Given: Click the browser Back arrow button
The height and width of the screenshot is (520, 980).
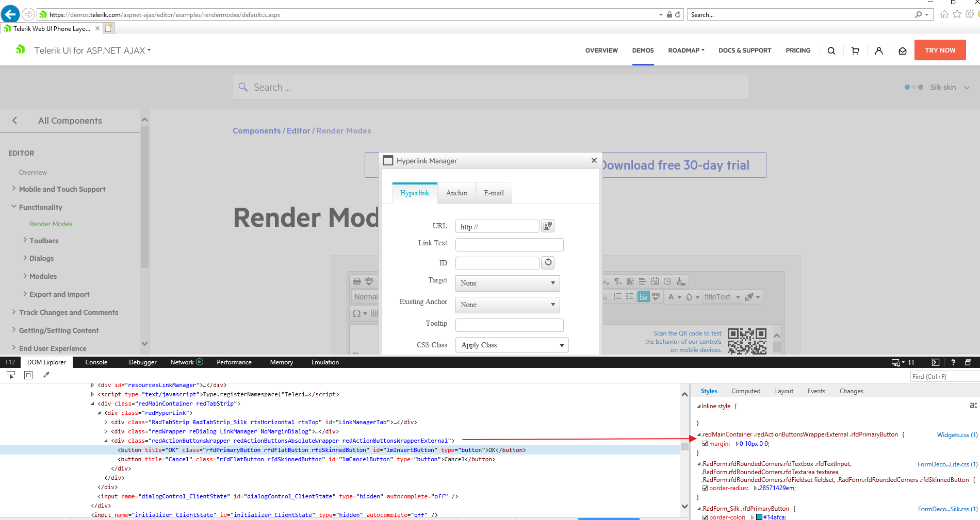Looking at the screenshot, I should coord(10,14).
